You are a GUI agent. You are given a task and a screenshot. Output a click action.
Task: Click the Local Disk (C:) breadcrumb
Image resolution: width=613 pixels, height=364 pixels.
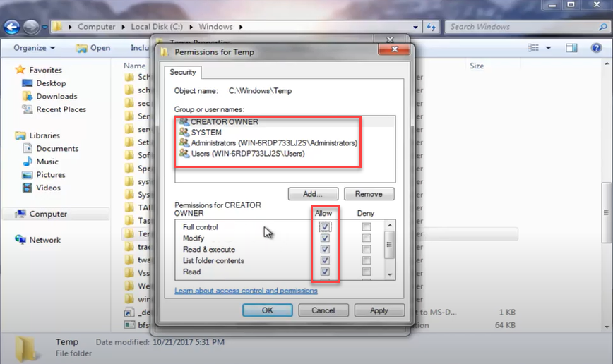click(157, 27)
